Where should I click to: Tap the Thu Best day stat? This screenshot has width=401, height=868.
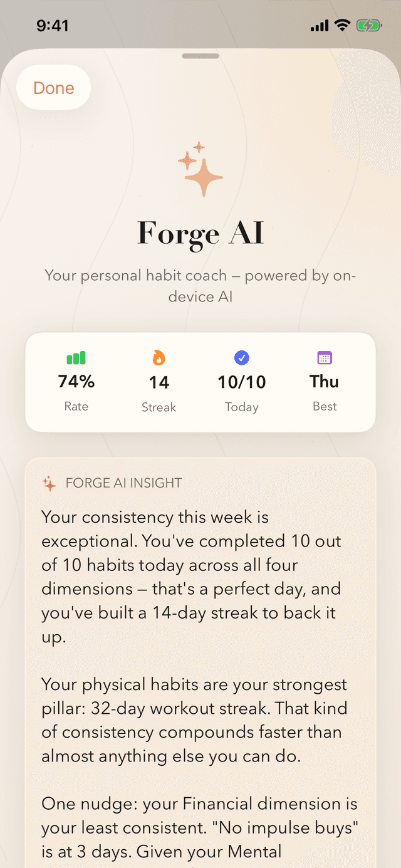point(325,381)
